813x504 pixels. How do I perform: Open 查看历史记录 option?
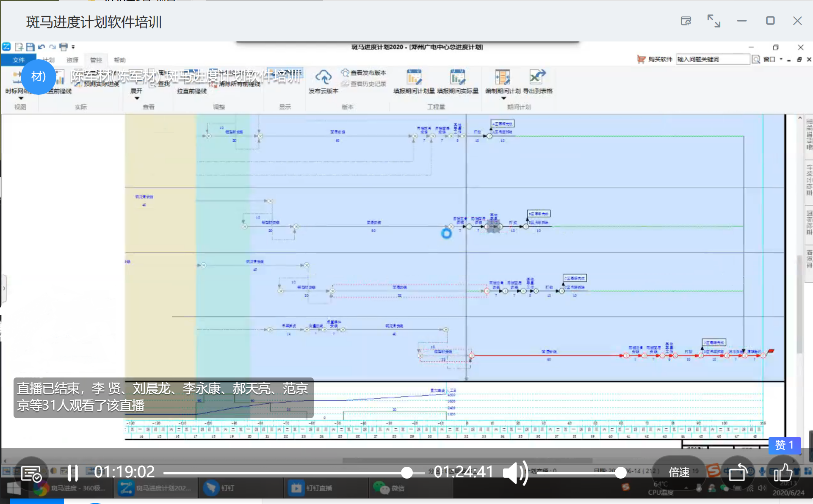click(x=364, y=84)
